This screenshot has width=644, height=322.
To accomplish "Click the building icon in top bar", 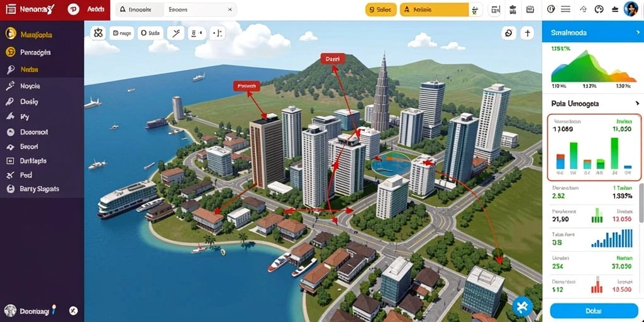I will tap(512, 10).
